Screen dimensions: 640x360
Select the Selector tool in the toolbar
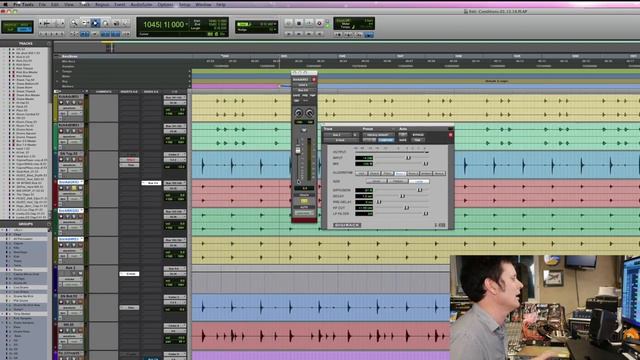point(95,24)
